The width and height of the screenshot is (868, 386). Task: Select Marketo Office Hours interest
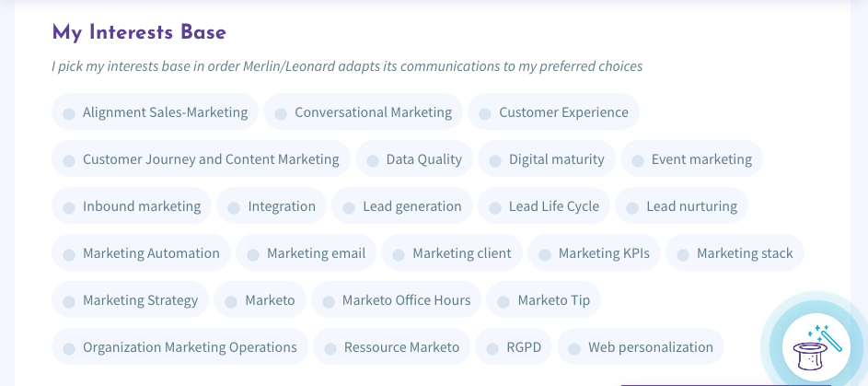(x=397, y=300)
